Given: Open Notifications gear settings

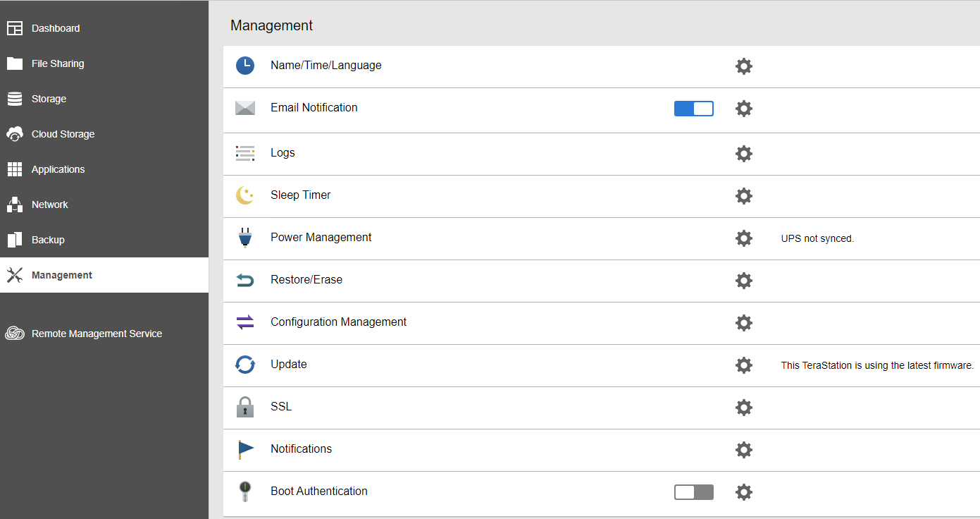Looking at the screenshot, I should click(x=743, y=450).
